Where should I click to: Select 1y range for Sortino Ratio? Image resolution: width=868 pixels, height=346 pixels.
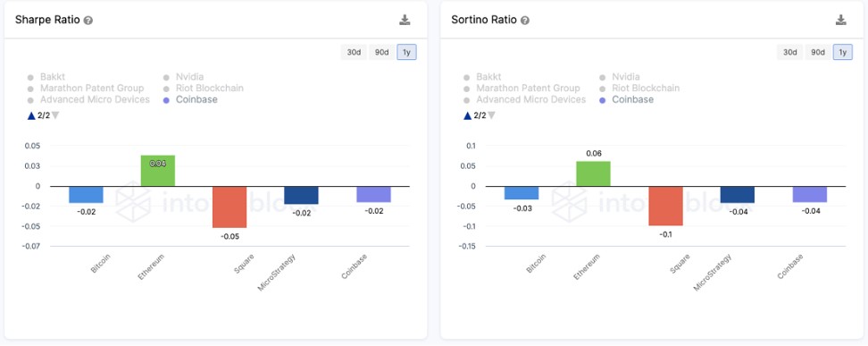point(842,52)
